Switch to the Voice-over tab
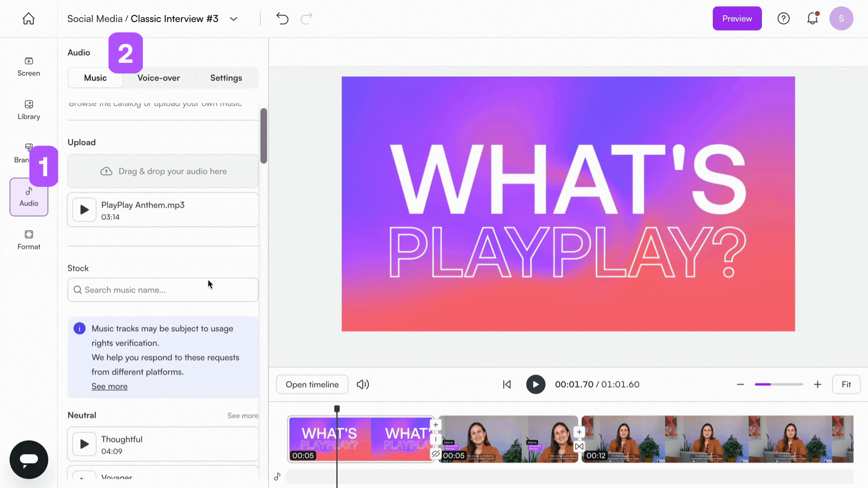The width and height of the screenshot is (868, 488). pos(159,78)
